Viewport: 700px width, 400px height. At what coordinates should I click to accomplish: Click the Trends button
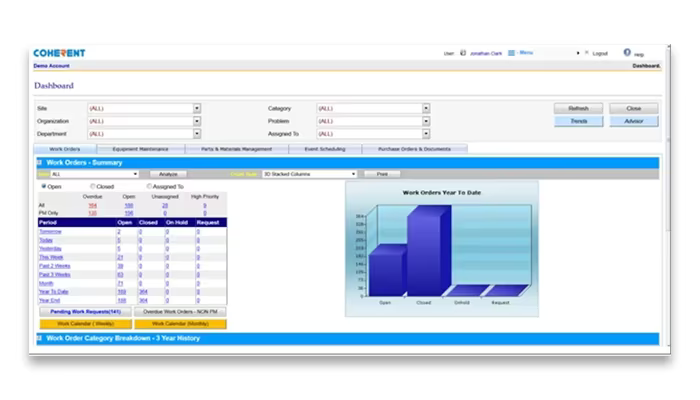(x=578, y=121)
